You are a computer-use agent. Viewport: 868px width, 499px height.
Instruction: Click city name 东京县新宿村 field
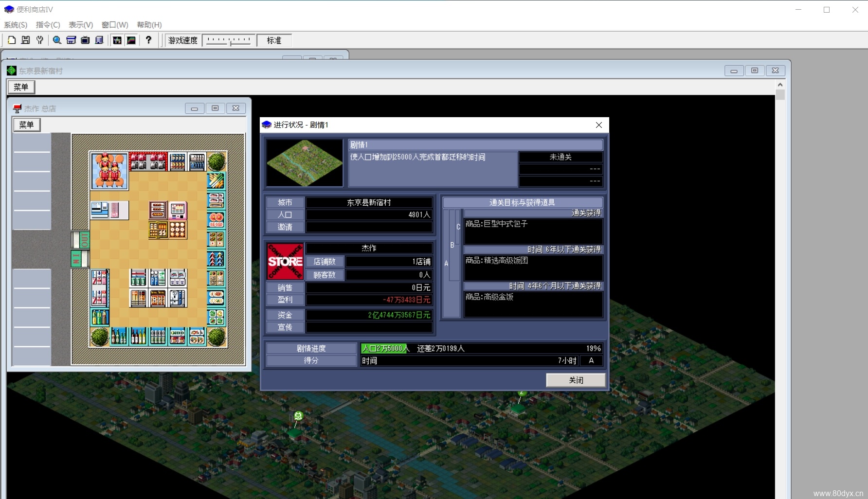(369, 202)
